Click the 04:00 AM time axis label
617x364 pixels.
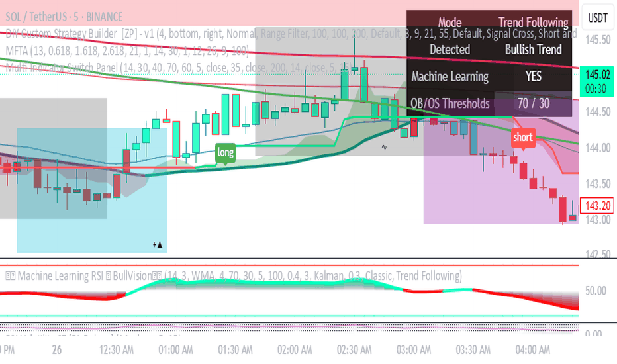pos(533,350)
